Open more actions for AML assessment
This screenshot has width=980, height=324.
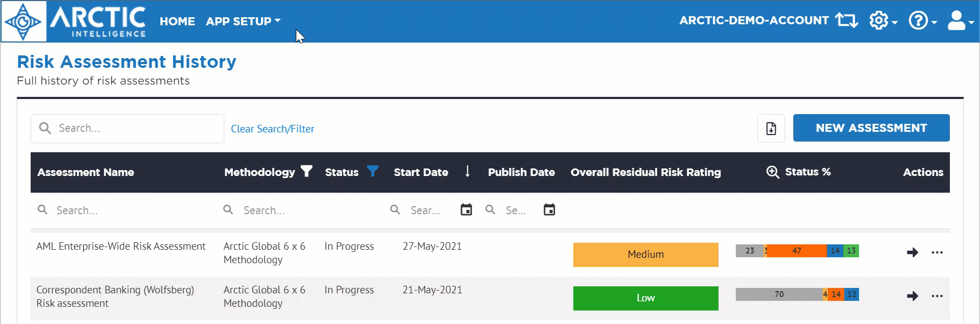938,252
